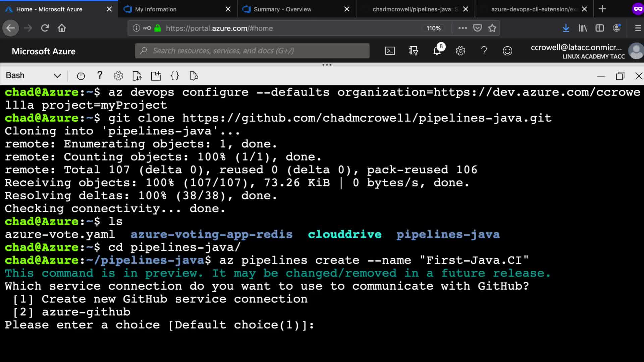
Task: Open new shell session icon
Action: tap(156, 76)
